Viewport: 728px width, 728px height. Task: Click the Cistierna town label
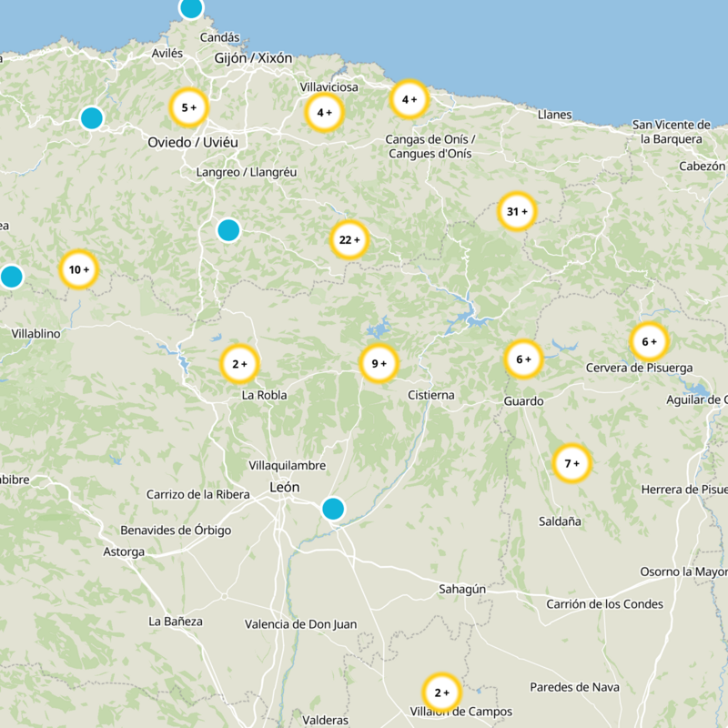tap(430, 395)
